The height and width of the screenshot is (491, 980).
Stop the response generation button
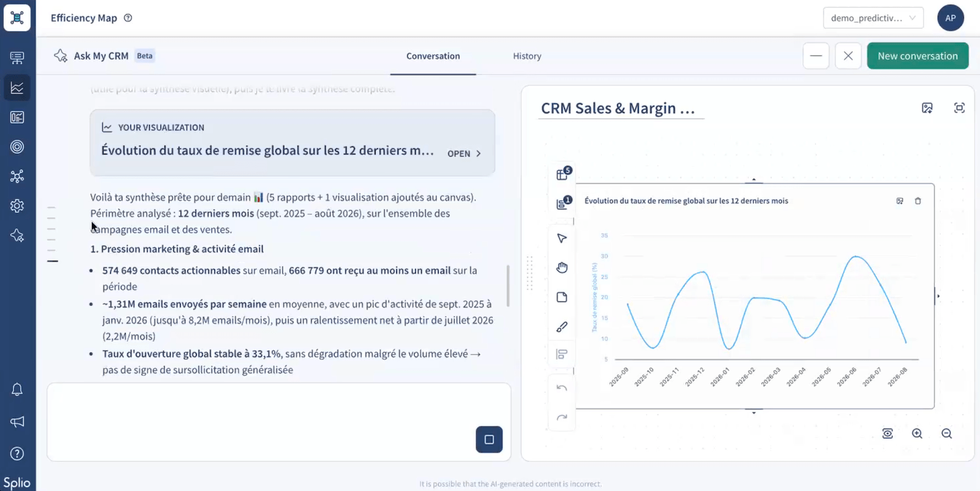[x=489, y=440]
